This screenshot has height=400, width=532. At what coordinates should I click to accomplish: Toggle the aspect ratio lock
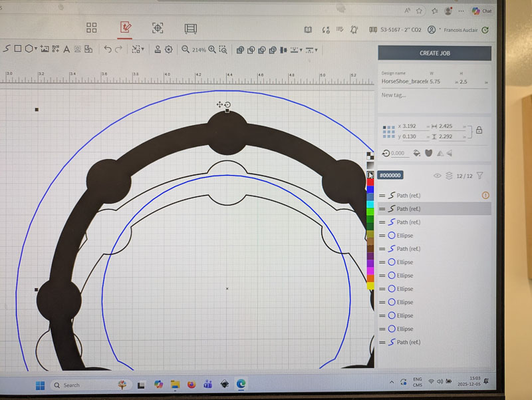coord(479,130)
